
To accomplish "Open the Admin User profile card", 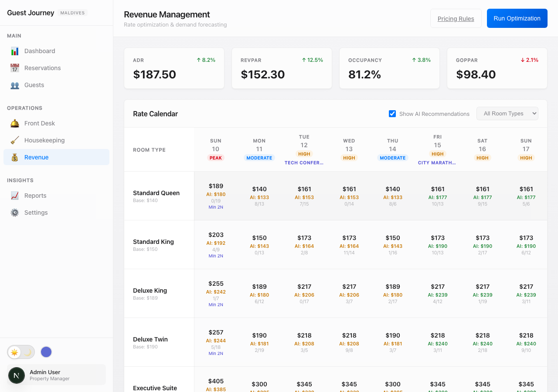I will 56,375.
